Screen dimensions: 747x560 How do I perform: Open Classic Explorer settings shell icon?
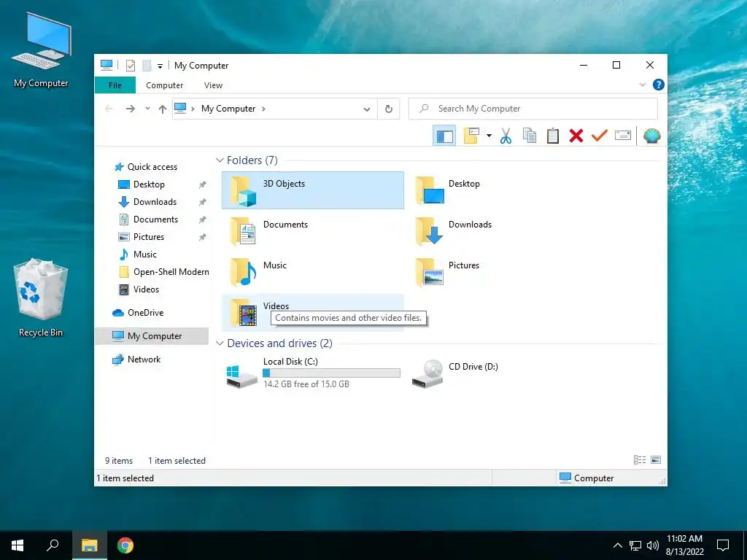click(x=651, y=136)
